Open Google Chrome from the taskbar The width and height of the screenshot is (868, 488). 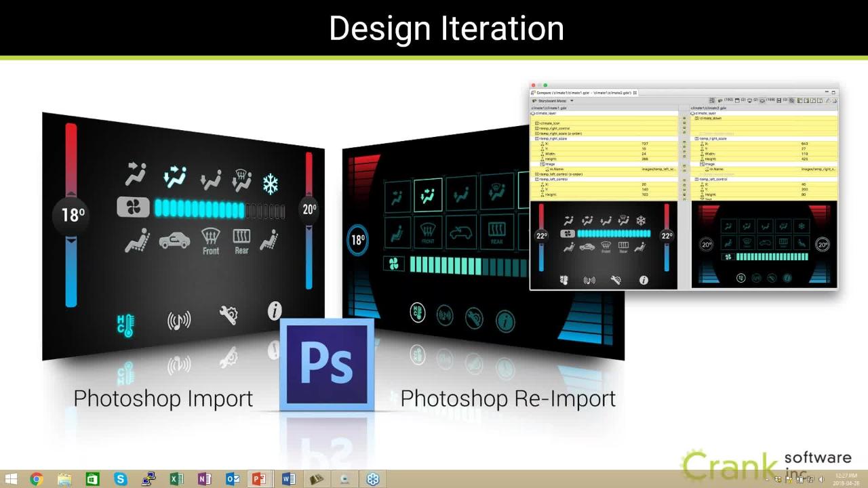[x=37, y=479]
